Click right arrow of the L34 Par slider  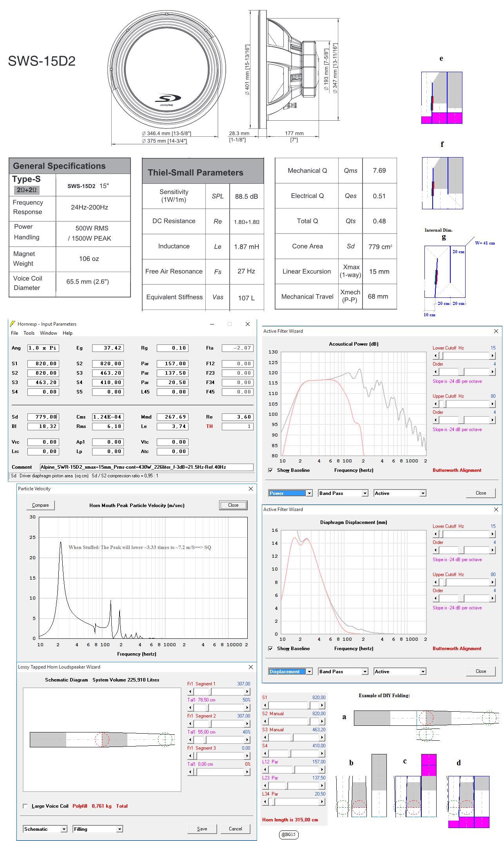[322, 802]
